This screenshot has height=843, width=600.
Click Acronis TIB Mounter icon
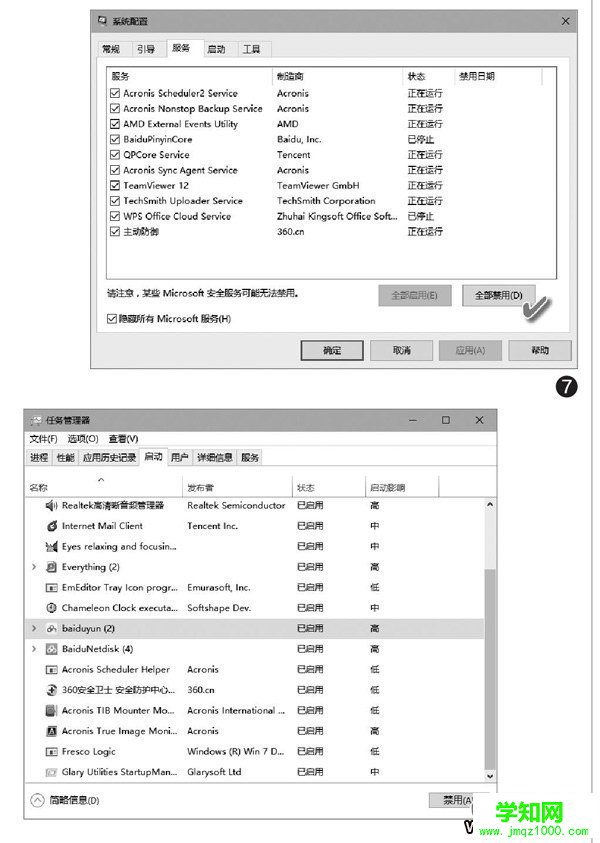click(52, 711)
